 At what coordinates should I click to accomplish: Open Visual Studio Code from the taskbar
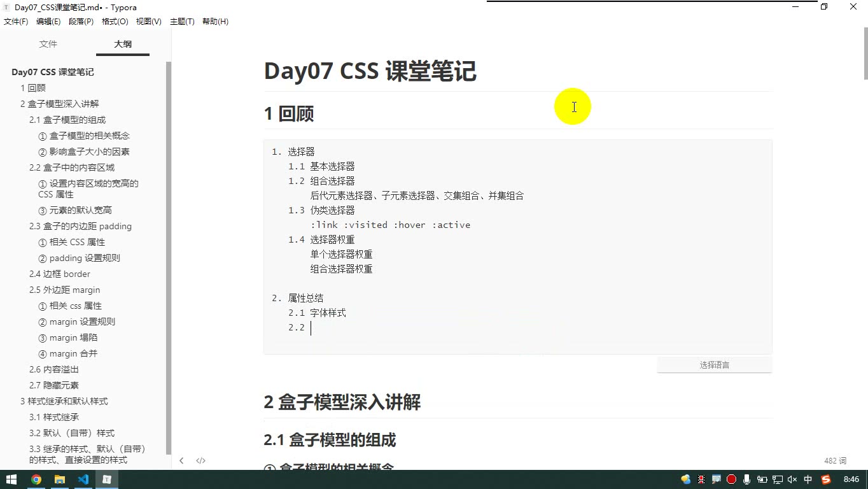pyautogui.click(x=83, y=479)
